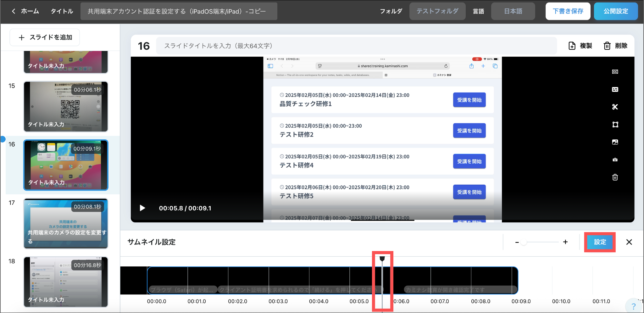Click the クライアント証明書 caption clip
Viewport: 644px width, 313px height.
(x=300, y=289)
